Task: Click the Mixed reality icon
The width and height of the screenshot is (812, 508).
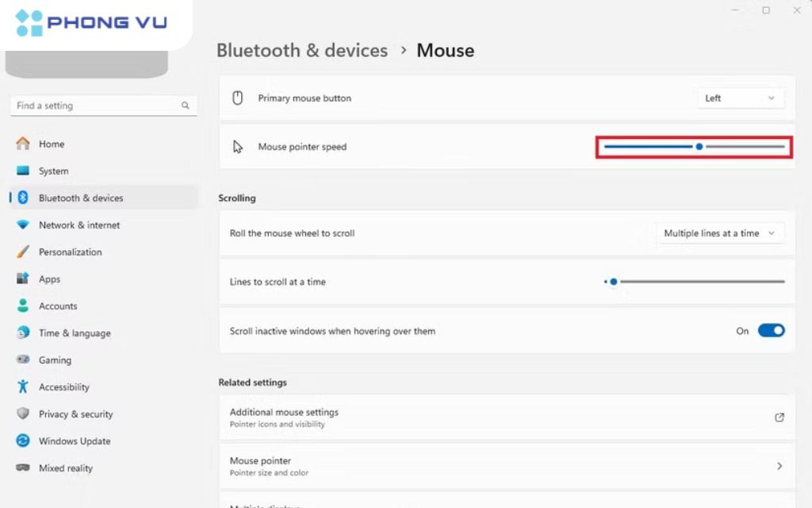Action: pos(23,468)
